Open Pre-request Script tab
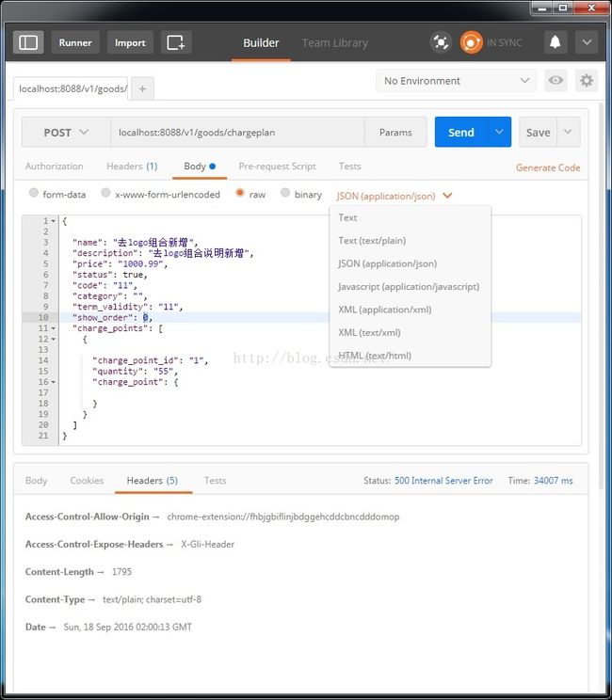The width and height of the screenshot is (612, 700). pos(277,167)
